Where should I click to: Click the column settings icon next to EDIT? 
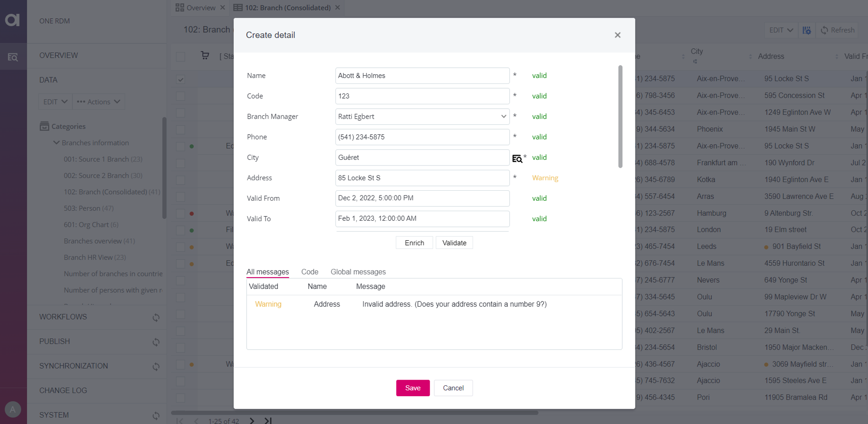click(x=806, y=30)
